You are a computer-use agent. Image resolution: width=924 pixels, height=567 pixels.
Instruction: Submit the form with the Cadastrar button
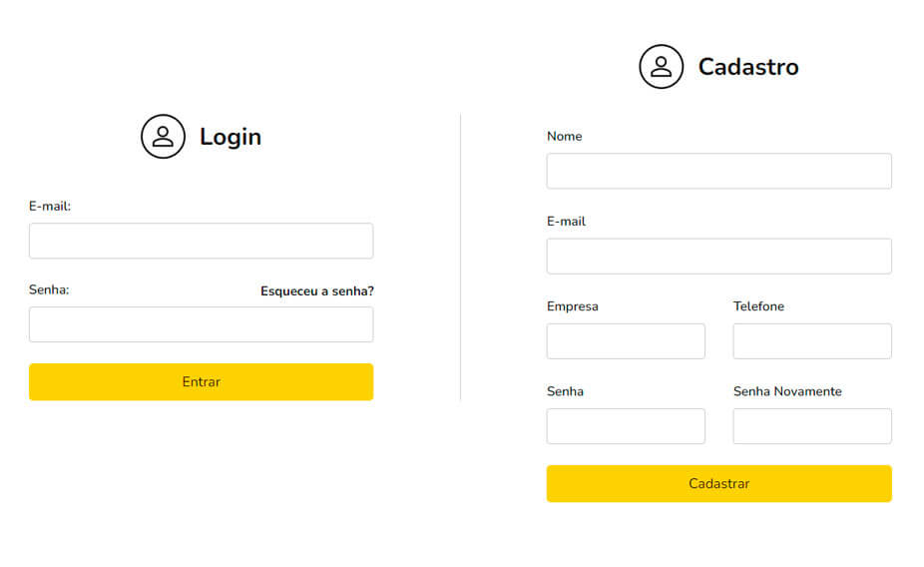point(718,483)
